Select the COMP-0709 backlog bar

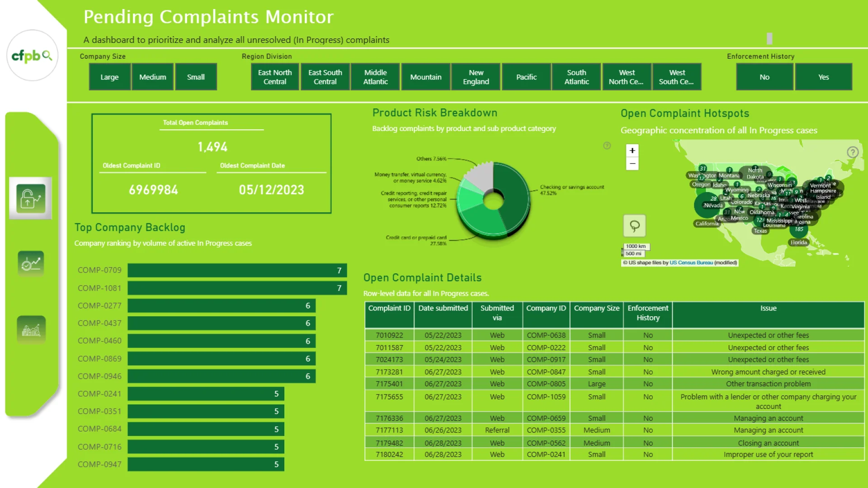[237, 270]
